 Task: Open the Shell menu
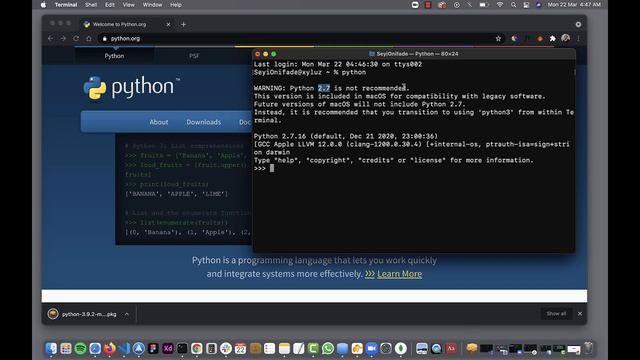pyautogui.click(x=91, y=5)
